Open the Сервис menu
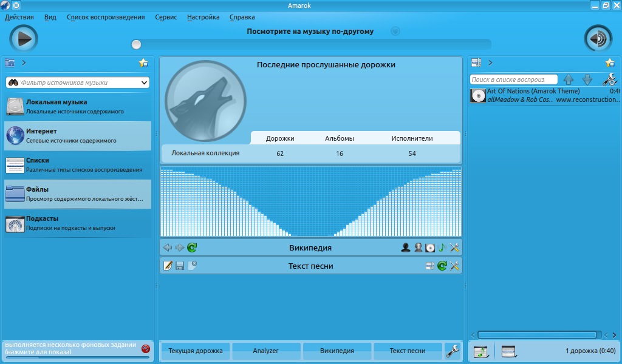 pyautogui.click(x=166, y=17)
